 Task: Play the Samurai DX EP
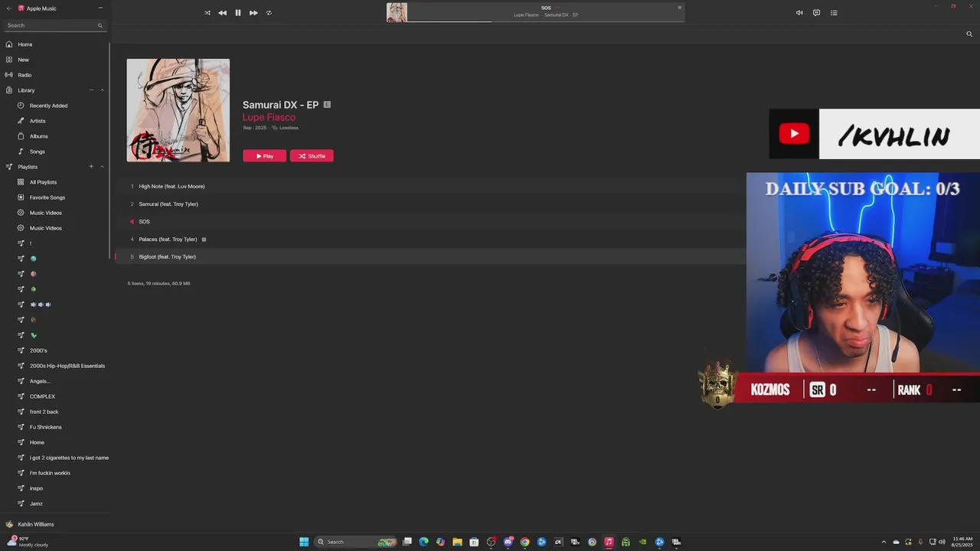point(265,156)
